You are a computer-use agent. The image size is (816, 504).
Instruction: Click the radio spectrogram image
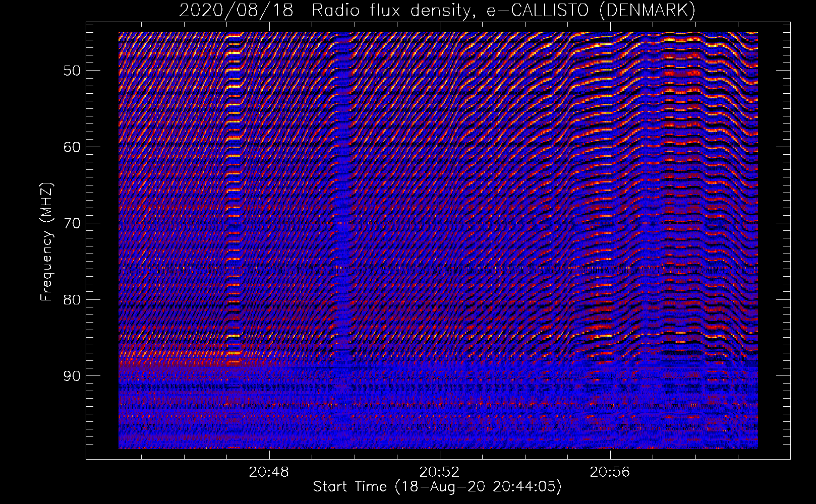click(438, 240)
